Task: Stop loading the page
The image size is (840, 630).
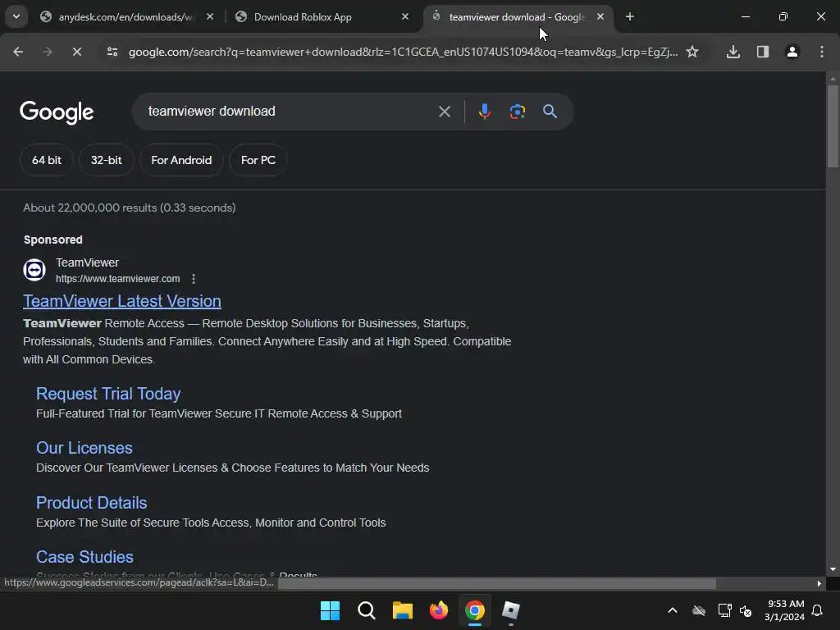Action: click(77, 52)
